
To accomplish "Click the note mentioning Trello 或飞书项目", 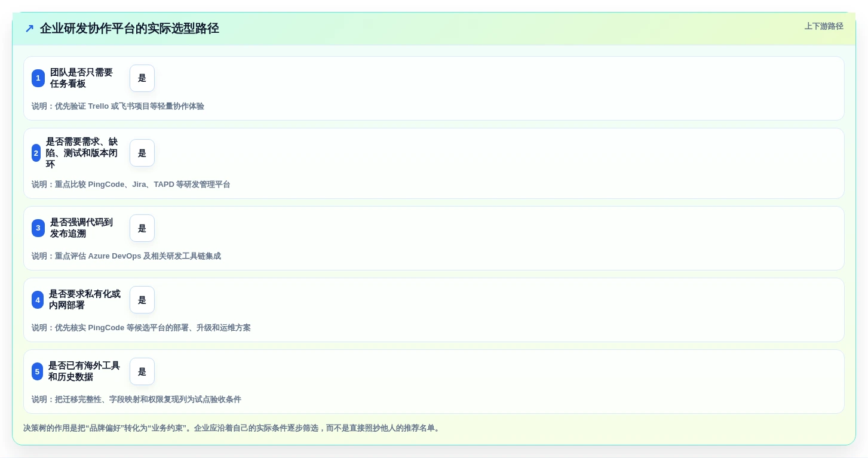I will point(118,106).
